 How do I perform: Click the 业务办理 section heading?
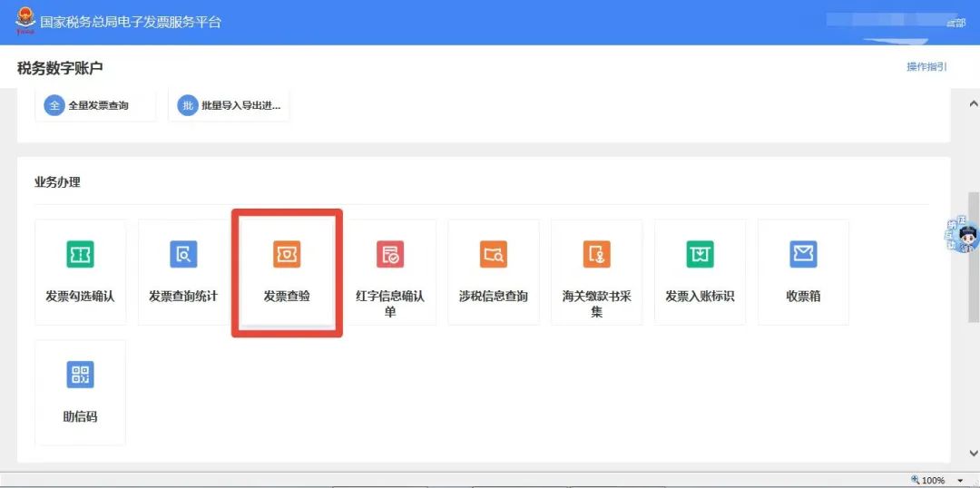point(57,182)
